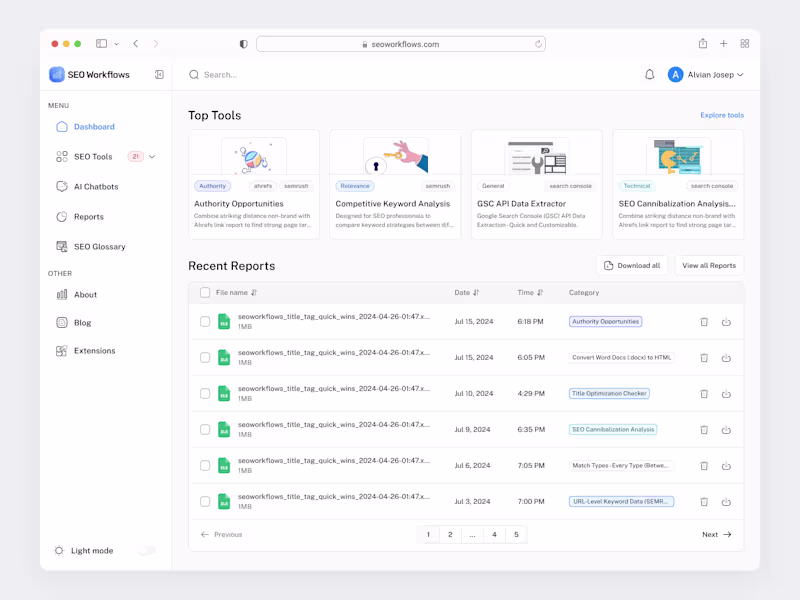Open notifications bell
Viewport: 800px width, 600px height.
point(649,74)
